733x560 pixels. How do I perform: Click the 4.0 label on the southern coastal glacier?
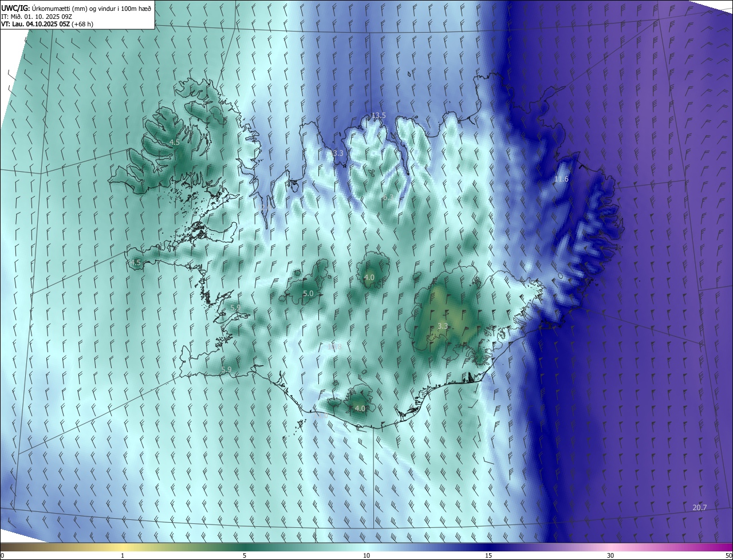point(359,408)
